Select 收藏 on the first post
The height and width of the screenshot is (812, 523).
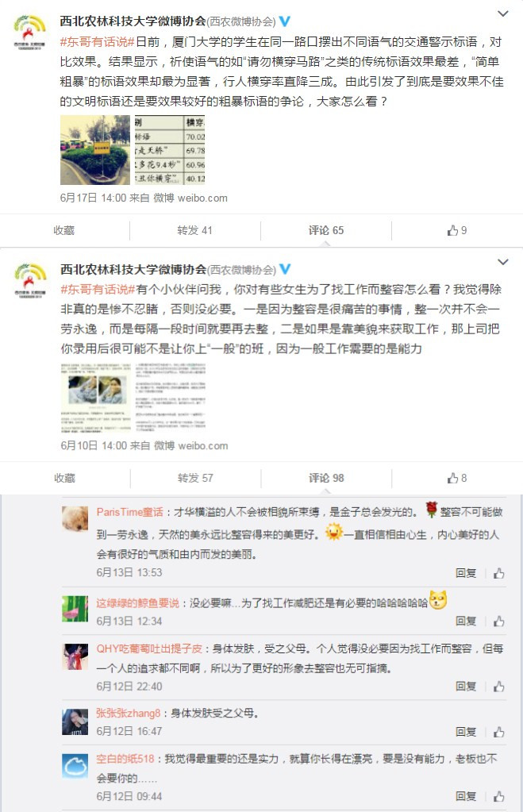coord(64,230)
